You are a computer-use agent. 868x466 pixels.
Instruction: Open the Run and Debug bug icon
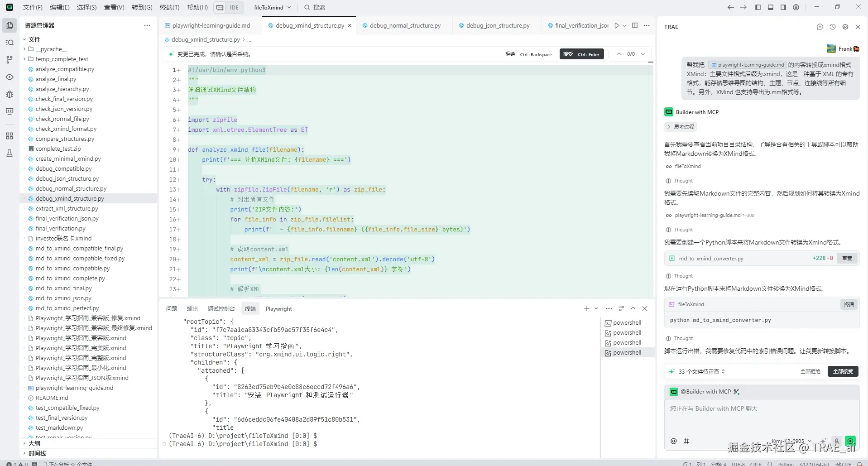(10, 94)
